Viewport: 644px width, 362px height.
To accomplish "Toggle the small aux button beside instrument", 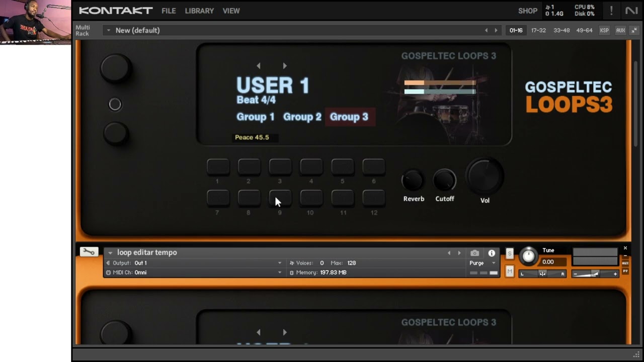I will pyautogui.click(x=625, y=263).
